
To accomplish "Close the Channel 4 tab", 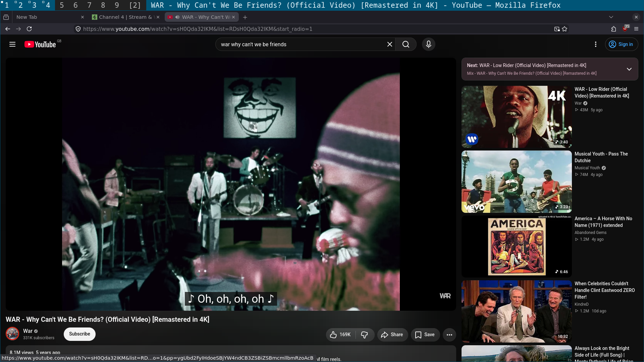I will 158,17.
